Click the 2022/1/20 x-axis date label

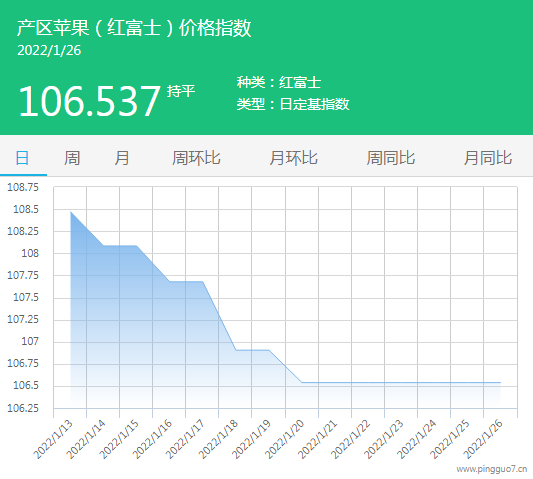click(285, 439)
